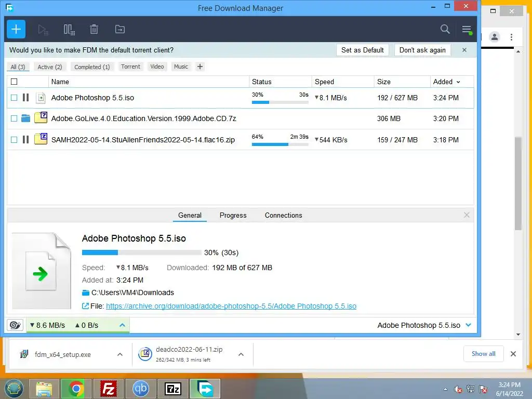Screen dimensions: 532x399
Task: Click the fdm_x64_setup.exe download item
Action: 63,354
